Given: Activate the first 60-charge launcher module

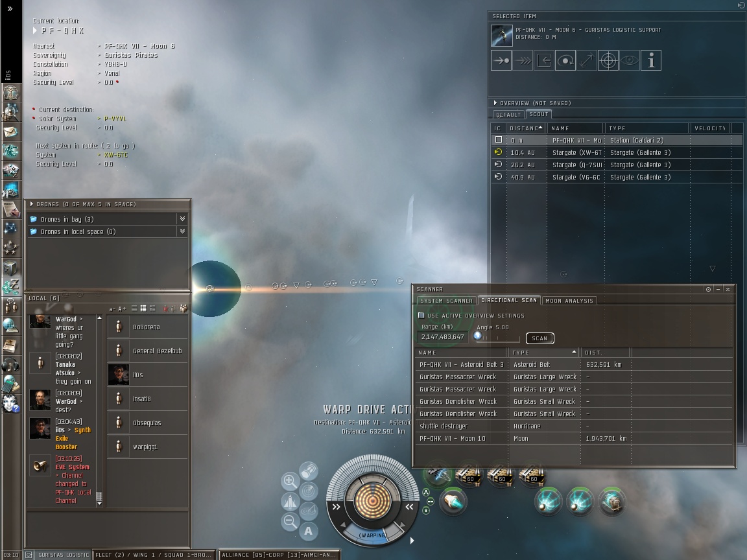Looking at the screenshot, I should tap(468, 475).
